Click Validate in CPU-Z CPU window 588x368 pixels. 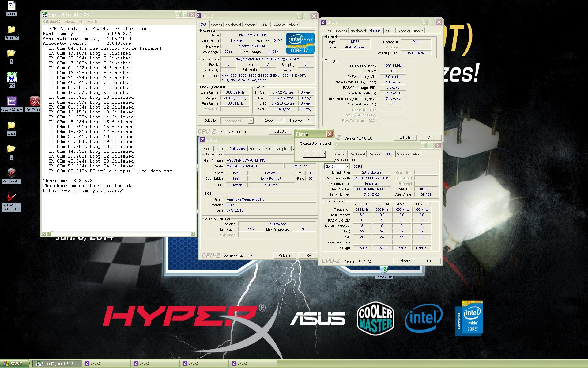pos(280,132)
